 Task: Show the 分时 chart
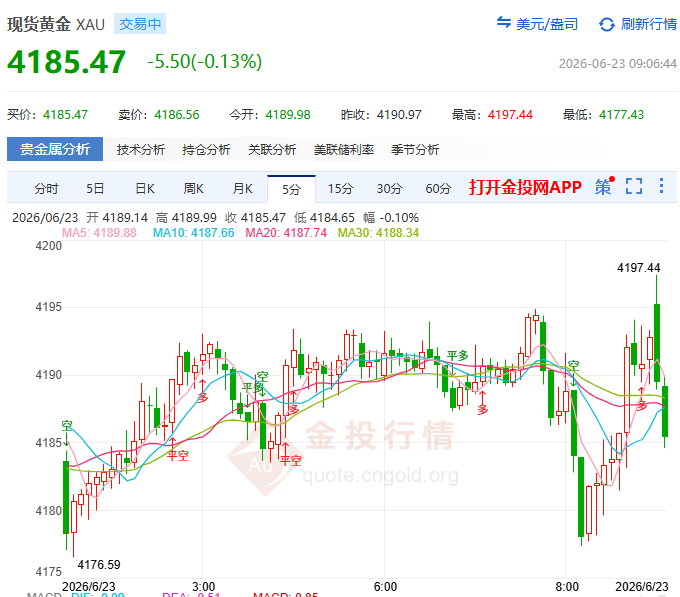[46, 189]
